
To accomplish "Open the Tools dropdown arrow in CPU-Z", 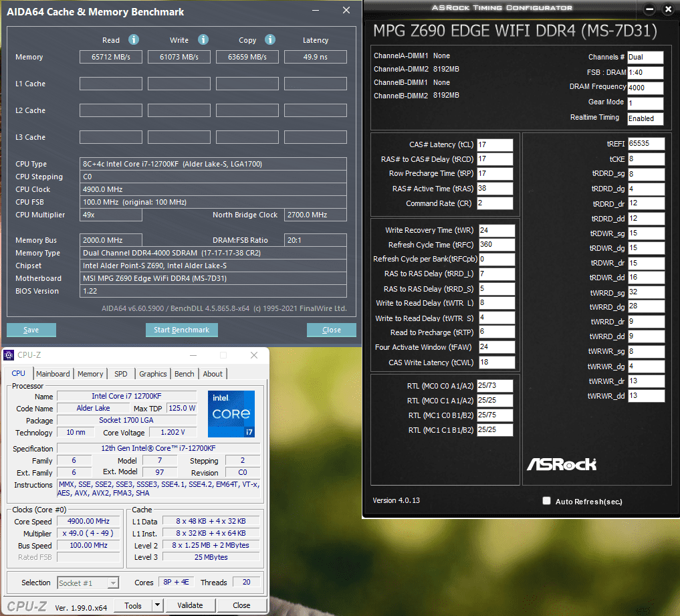I will [x=157, y=605].
